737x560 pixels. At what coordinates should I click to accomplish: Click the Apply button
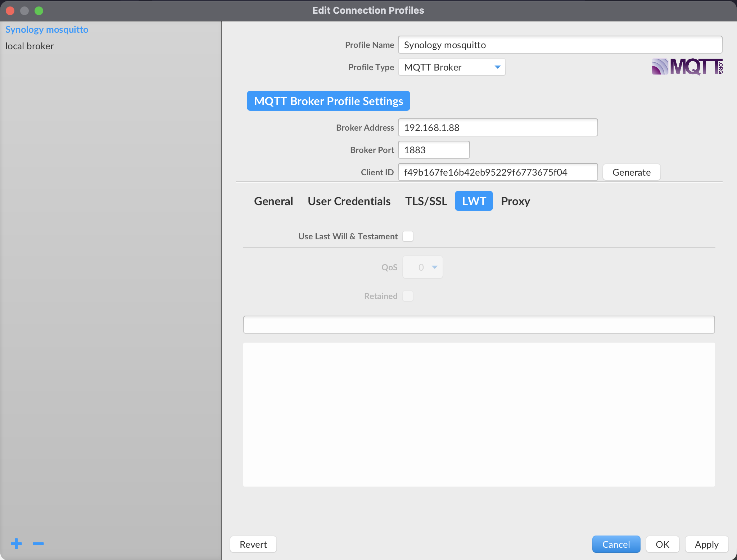707,544
